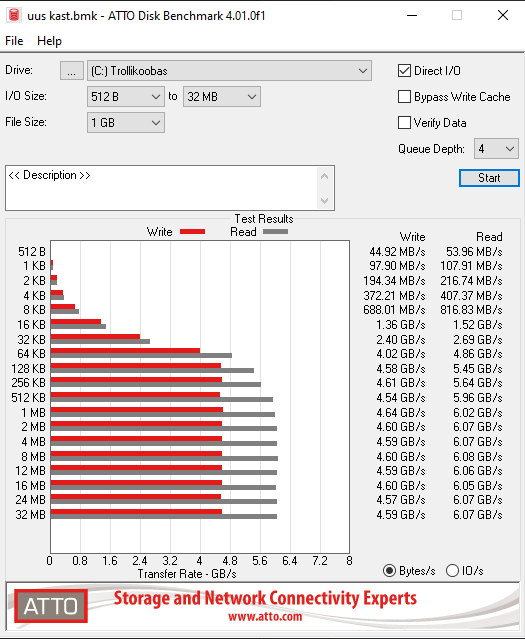This screenshot has width=525, height=639.
Task: Click the red Write legend swatch
Action: (192, 231)
